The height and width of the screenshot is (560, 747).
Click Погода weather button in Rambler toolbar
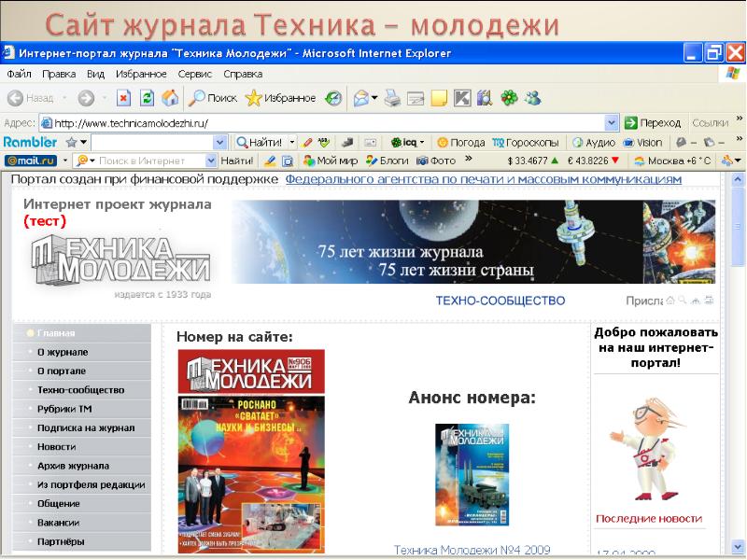460,142
